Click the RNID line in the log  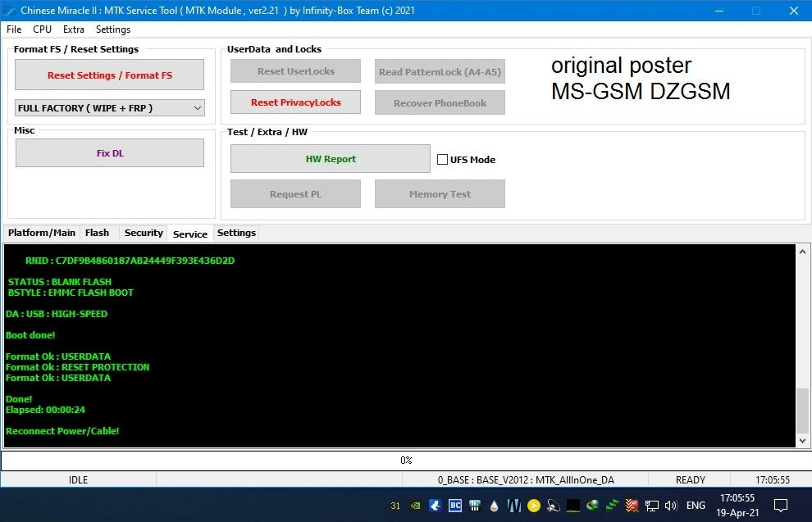point(130,261)
